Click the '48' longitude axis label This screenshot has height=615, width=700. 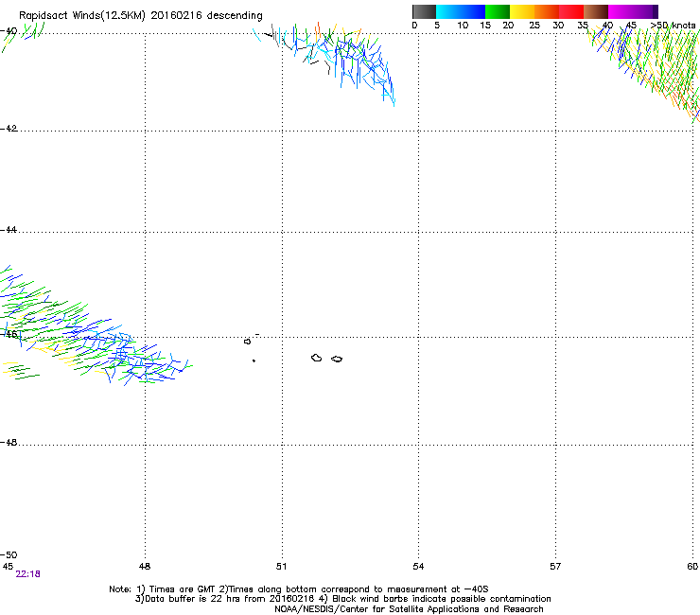[144, 567]
